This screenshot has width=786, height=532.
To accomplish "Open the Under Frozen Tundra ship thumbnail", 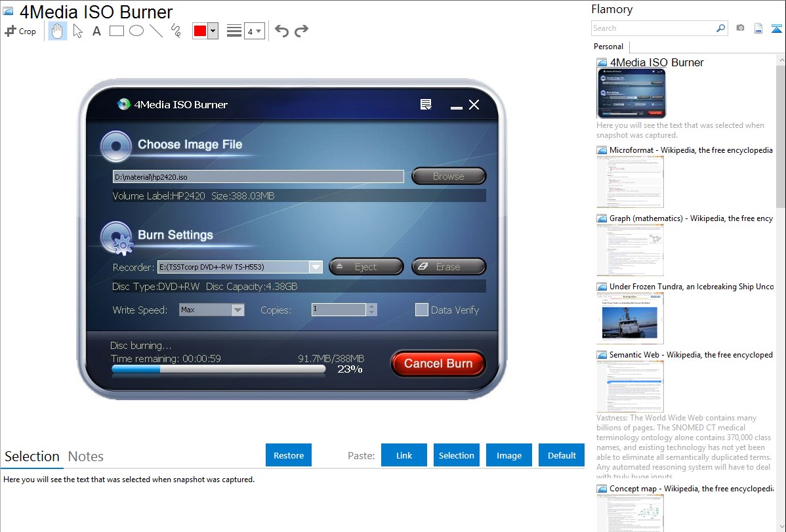I will tap(630, 318).
